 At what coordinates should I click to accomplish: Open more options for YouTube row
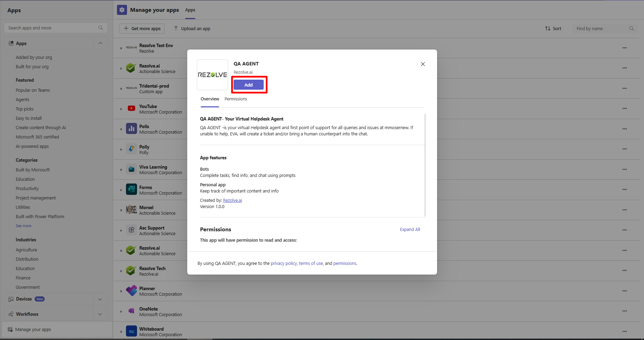point(624,108)
